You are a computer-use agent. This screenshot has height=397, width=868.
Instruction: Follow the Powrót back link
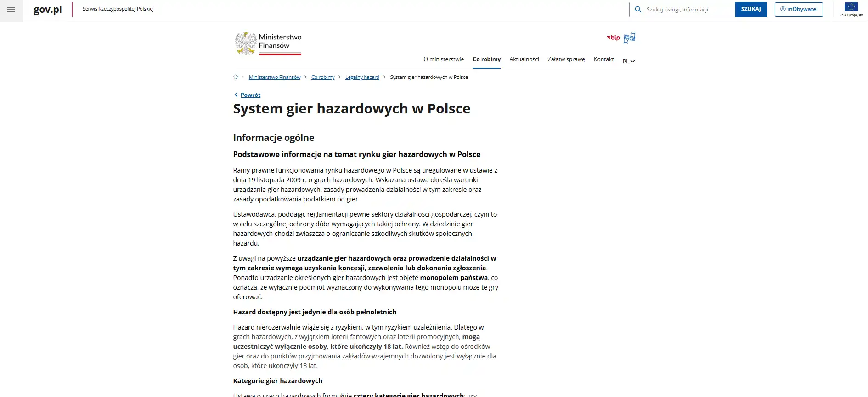(250, 95)
